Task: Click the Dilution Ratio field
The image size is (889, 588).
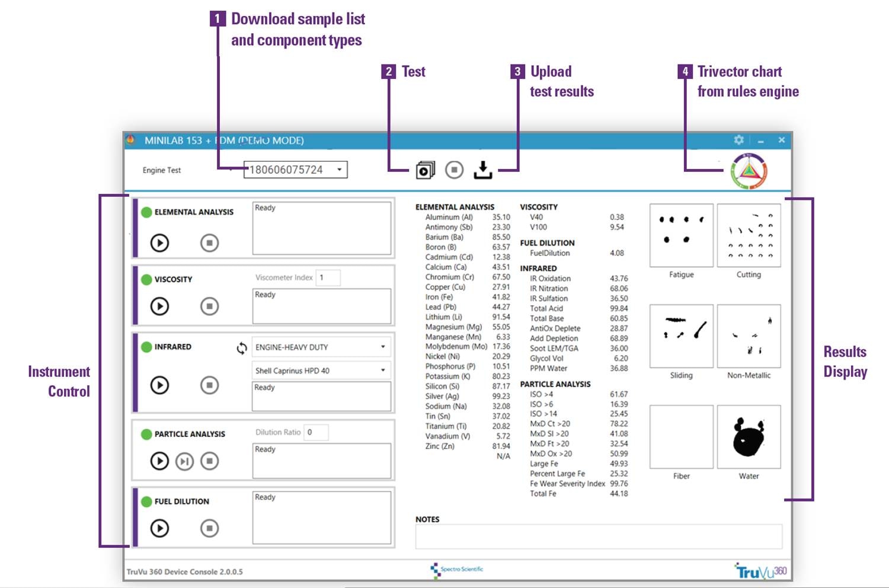Action: tap(316, 432)
